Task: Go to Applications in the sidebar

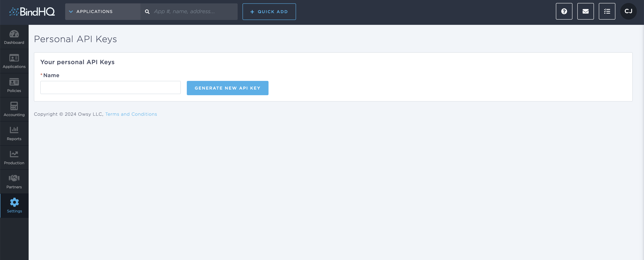Action: pyautogui.click(x=14, y=61)
